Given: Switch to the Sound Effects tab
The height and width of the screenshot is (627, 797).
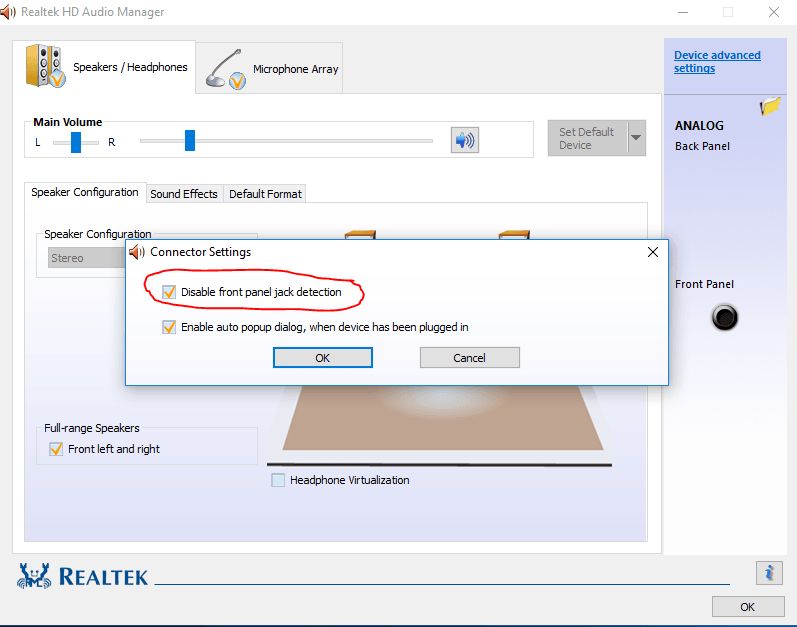Looking at the screenshot, I should tap(184, 194).
